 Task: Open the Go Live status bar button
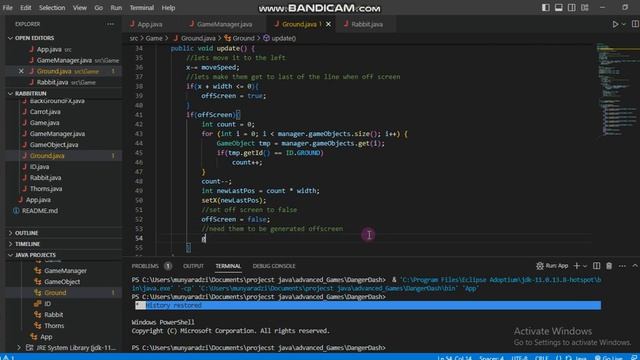click(x=608, y=358)
